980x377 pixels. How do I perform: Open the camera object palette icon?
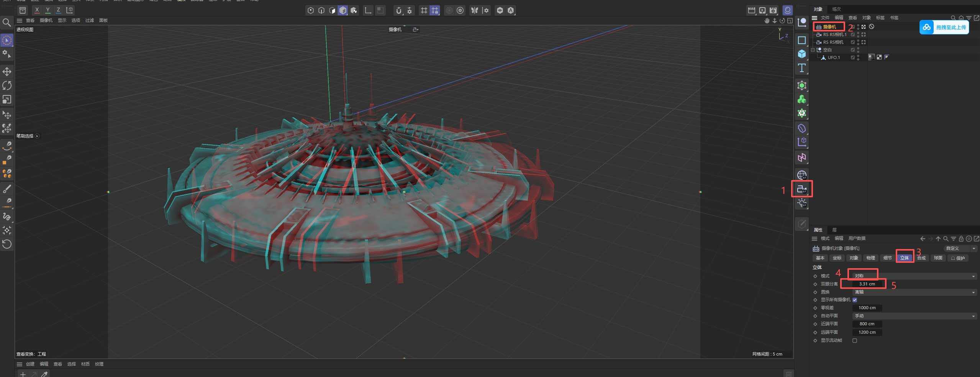[x=802, y=189]
